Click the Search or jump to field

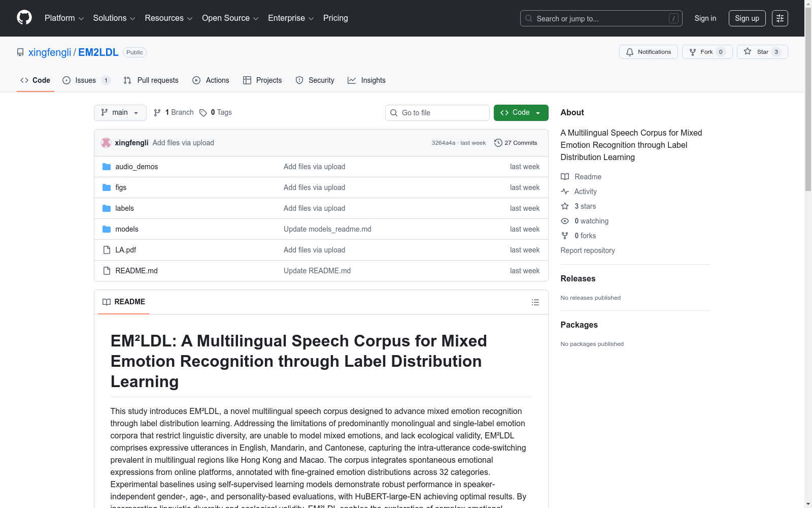point(601,18)
